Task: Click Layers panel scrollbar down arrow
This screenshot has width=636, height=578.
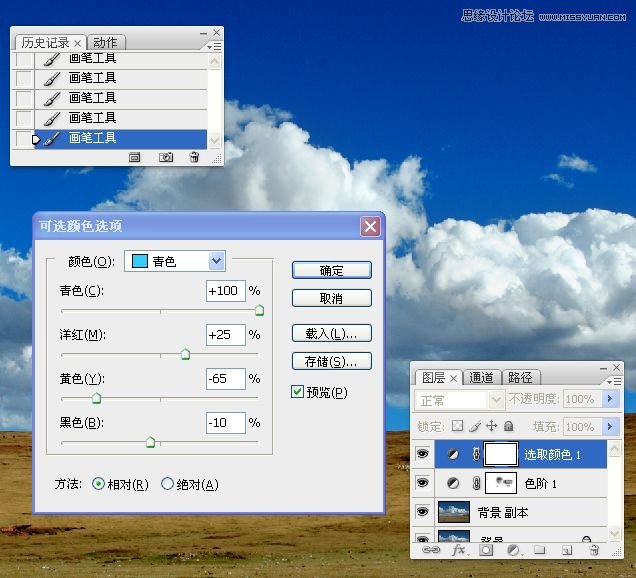Action: point(615,533)
